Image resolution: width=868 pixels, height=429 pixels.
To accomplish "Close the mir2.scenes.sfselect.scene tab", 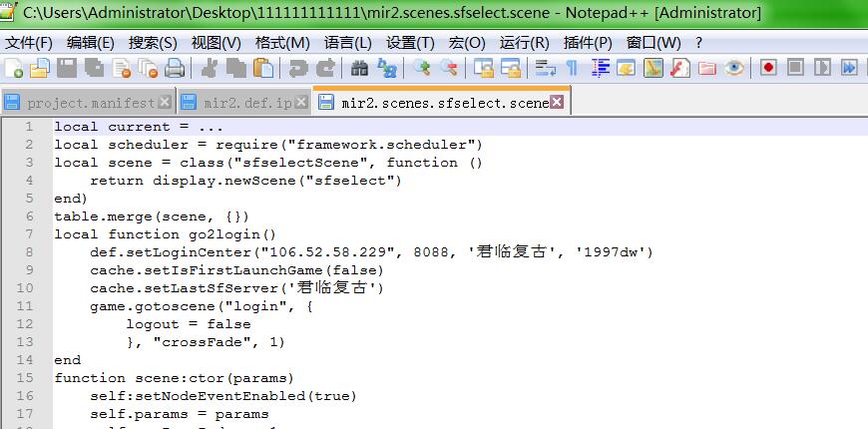I will click(x=557, y=102).
